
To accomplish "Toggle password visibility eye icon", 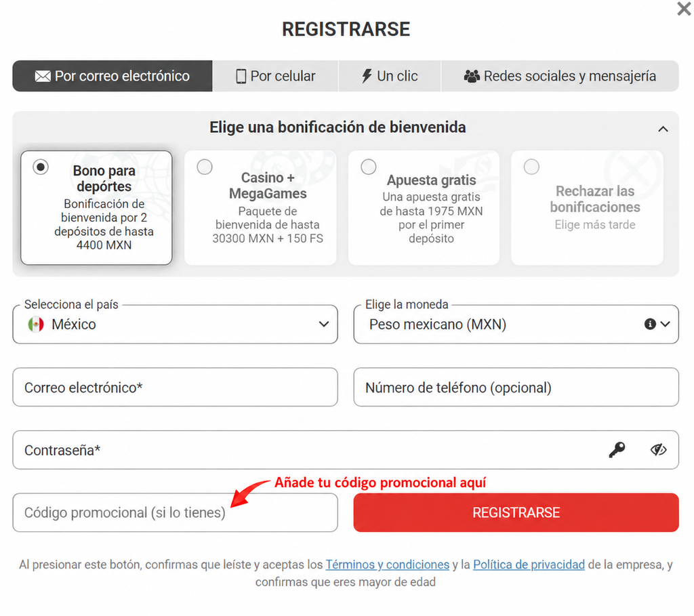I will point(658,450).
